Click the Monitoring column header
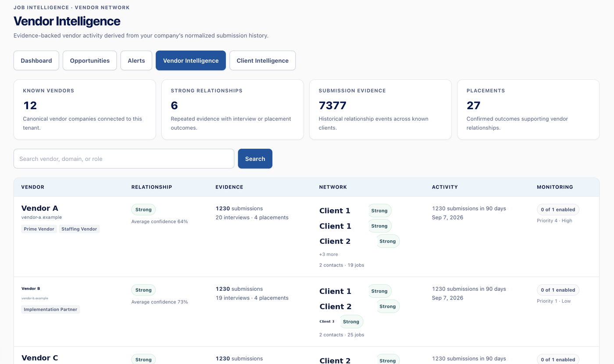The height and width of the screenshot is (364, 614). pyautogui.click(x=555, y=187)
